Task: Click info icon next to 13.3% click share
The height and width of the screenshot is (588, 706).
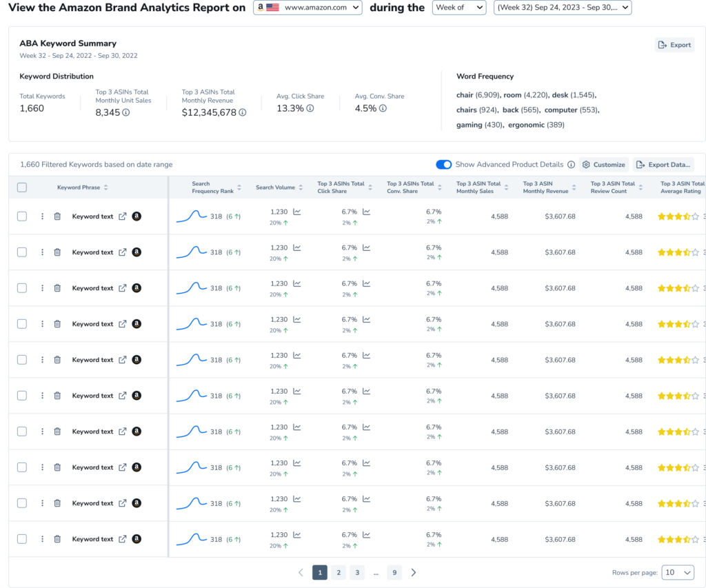Action: pos(310,108)
